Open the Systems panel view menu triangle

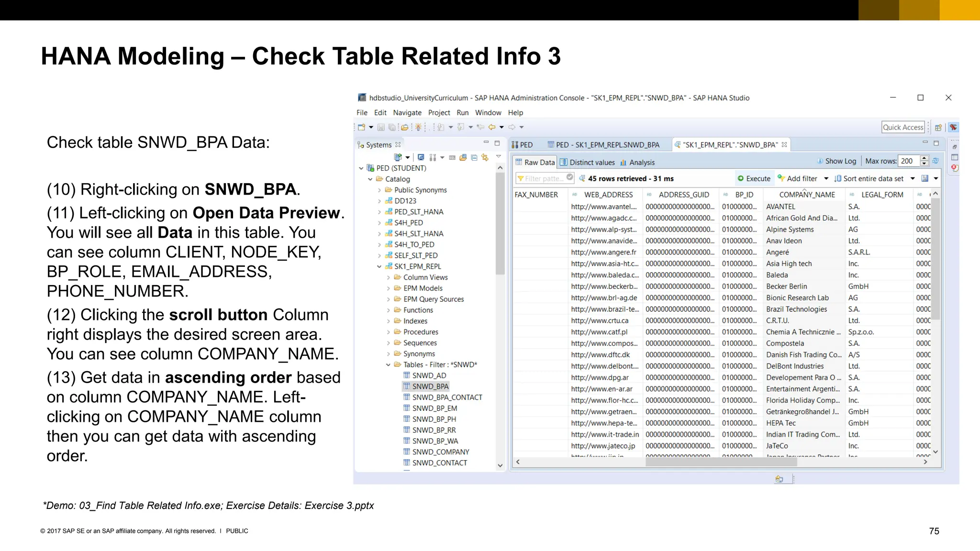pyautogui.click(x=499, y=156)
